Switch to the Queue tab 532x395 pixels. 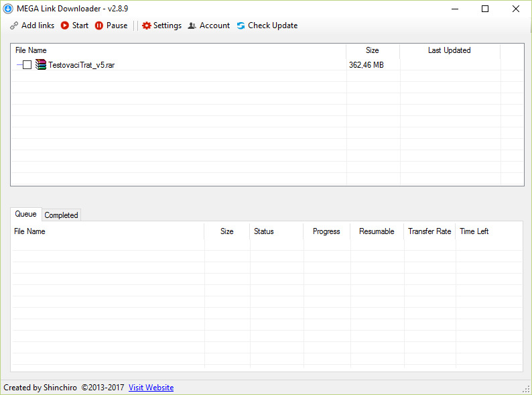coord(25,214)
